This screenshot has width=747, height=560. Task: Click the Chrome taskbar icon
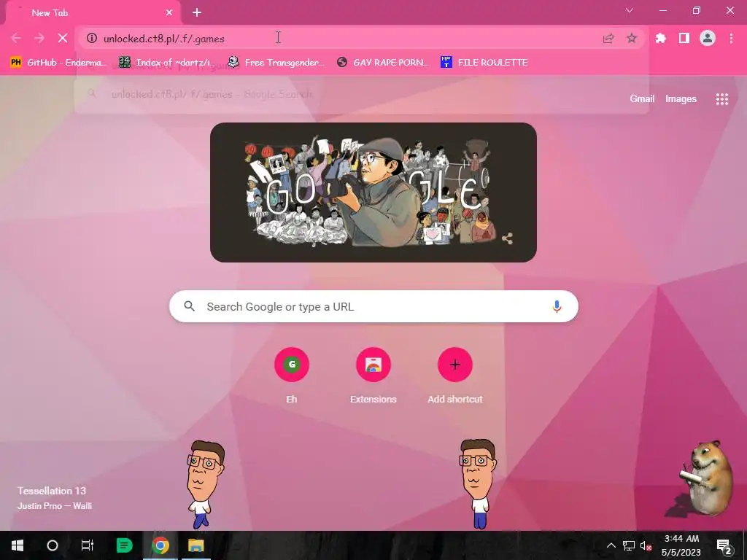click(x=160, y=545)
